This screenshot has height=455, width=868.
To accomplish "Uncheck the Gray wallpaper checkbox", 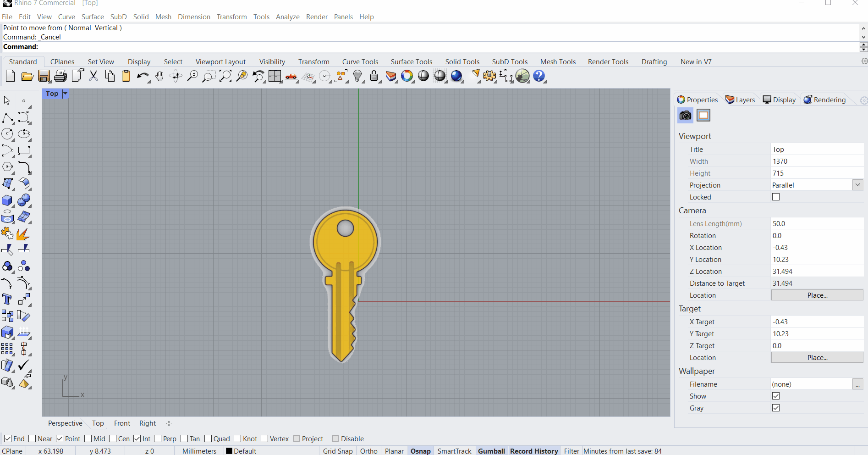I will (776, 408).
